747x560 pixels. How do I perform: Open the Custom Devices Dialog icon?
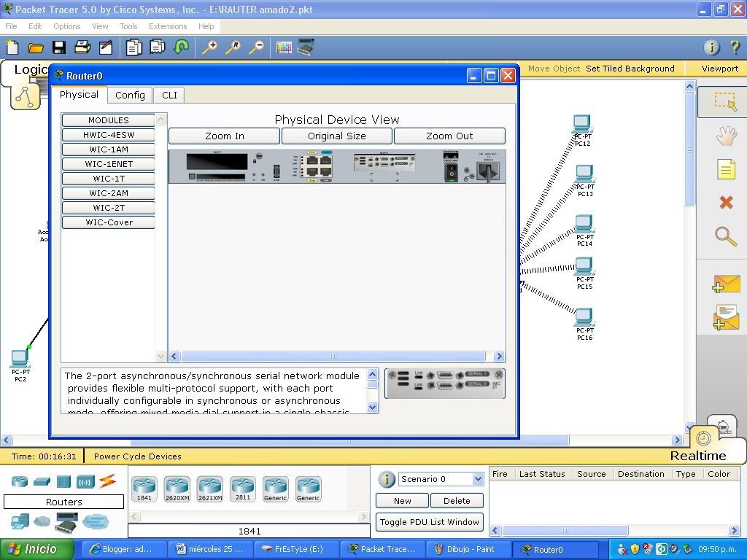(306, 47)
